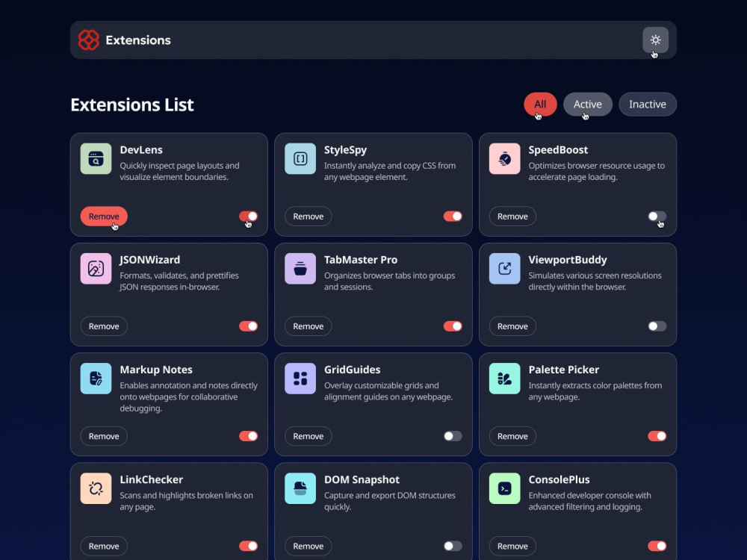Click the SpeedBoost extension icon
This screenshot has width=747, height=560.
click(504, 158)
